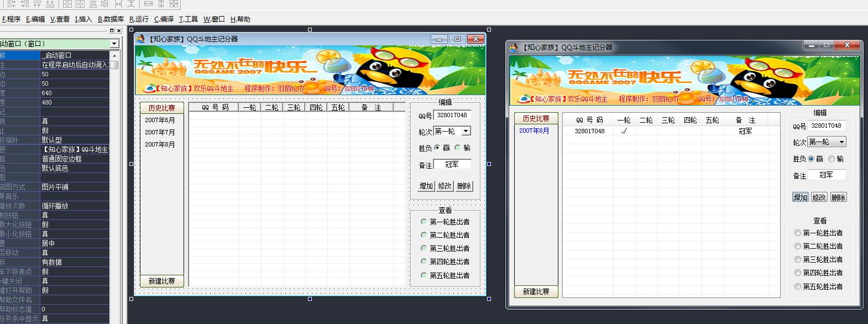Click the 328017048 row in the running window table

tap(671, 131)
